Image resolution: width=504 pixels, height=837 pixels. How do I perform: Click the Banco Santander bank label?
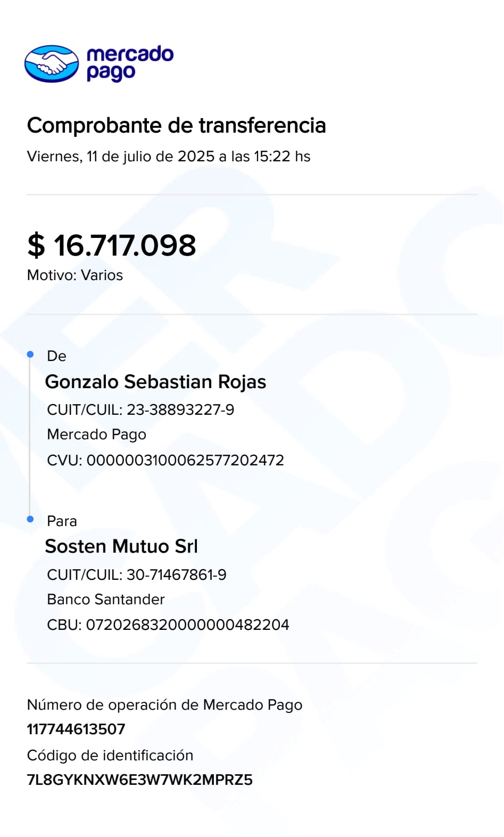tap(106, 600)
